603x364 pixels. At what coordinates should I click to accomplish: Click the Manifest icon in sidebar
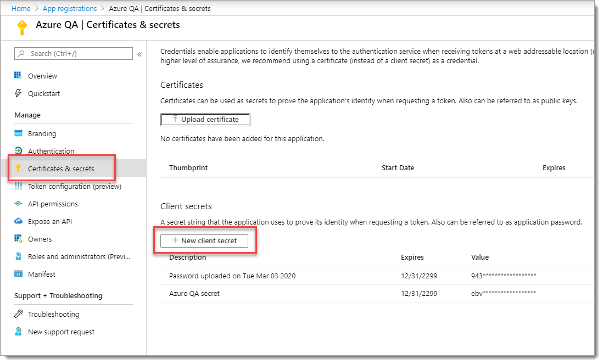18,274
